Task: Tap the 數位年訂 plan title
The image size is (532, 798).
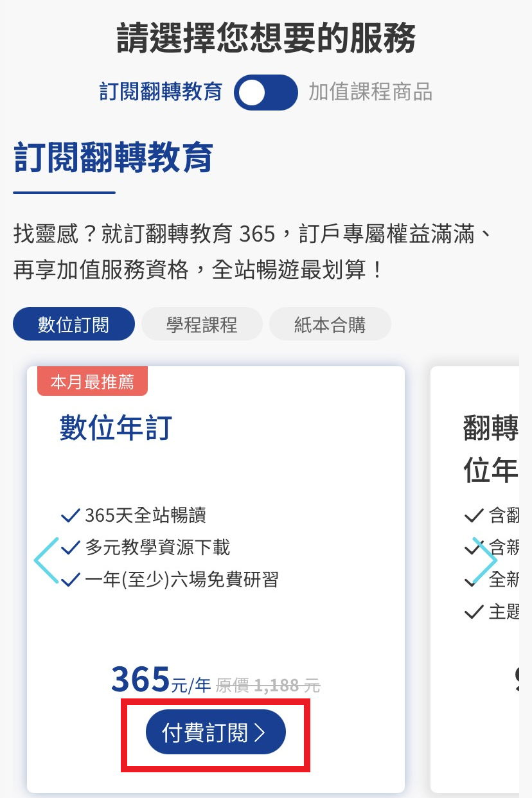Action: [x=116, y=427]
